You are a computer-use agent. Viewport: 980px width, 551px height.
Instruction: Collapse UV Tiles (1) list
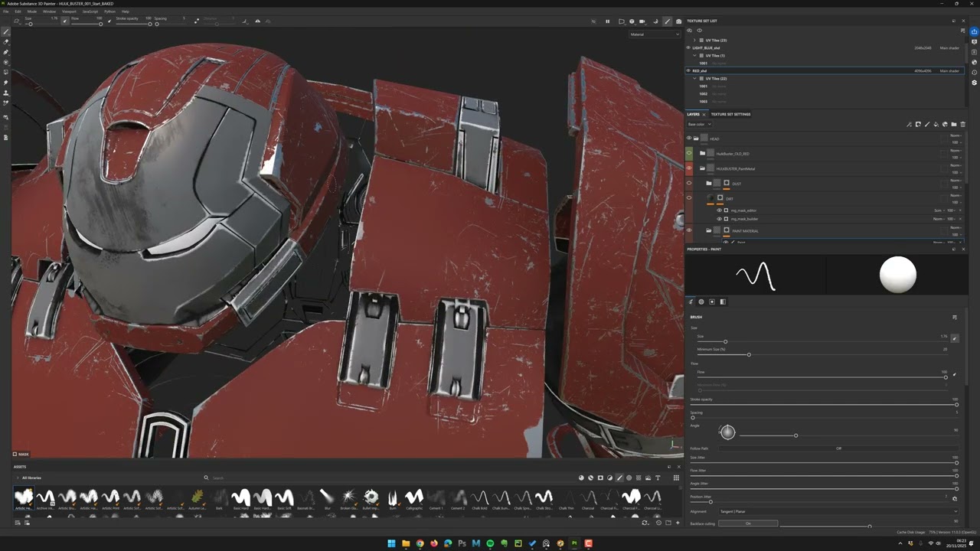coord(694,55)
